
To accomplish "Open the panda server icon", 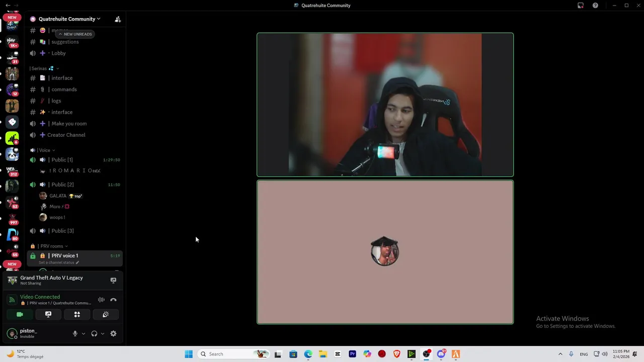I will coord(12,154).
